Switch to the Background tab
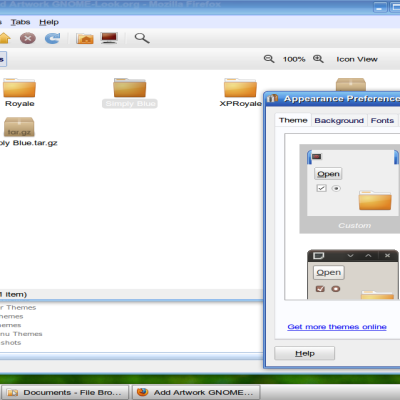The height and width of the screenshot is (400, 400). pyautogui.click(x=339, y=120)
